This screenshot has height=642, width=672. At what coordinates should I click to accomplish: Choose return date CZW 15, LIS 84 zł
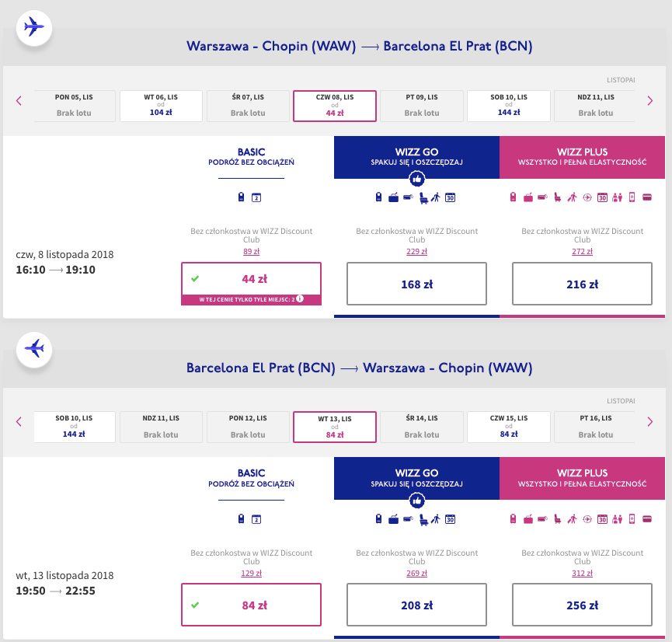click(x=509, y=427)
